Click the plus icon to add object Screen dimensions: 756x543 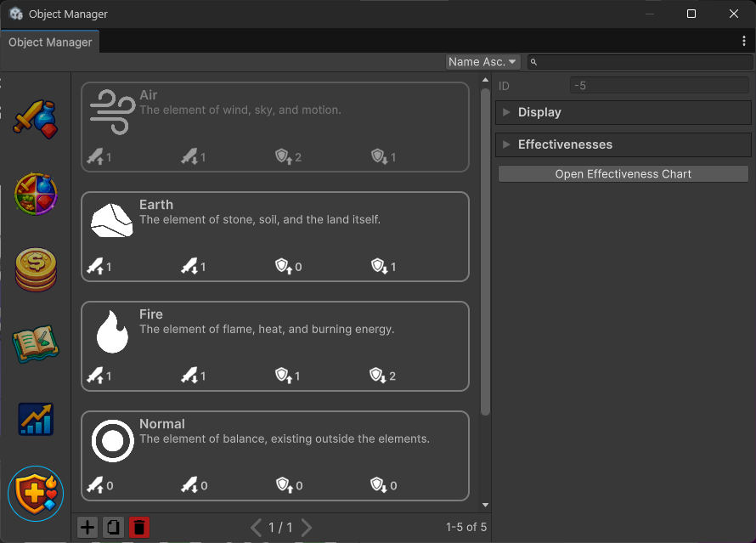coord(87,528)
